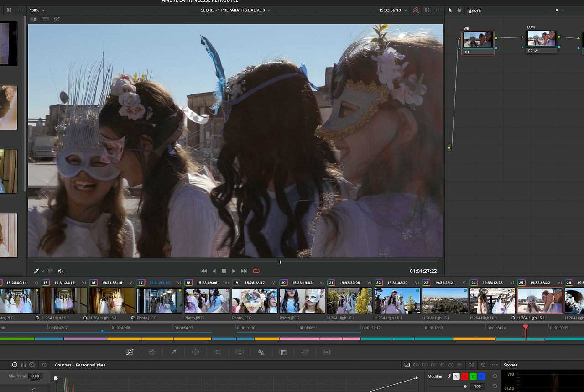Open the Qualifier eyedropper palette
This screenshot has width=584, height=392.
[x=174, y=352]
